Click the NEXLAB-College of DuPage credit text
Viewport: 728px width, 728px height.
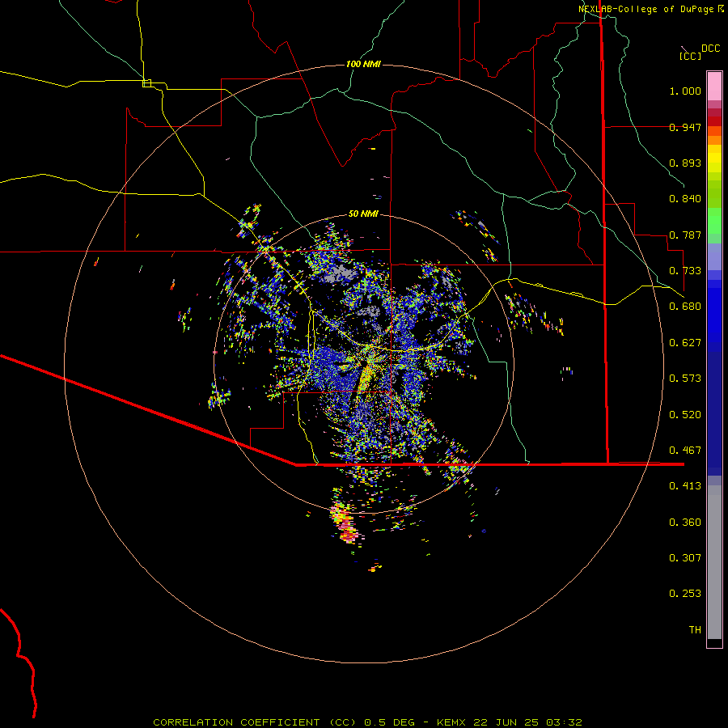(x=646, y=9)
